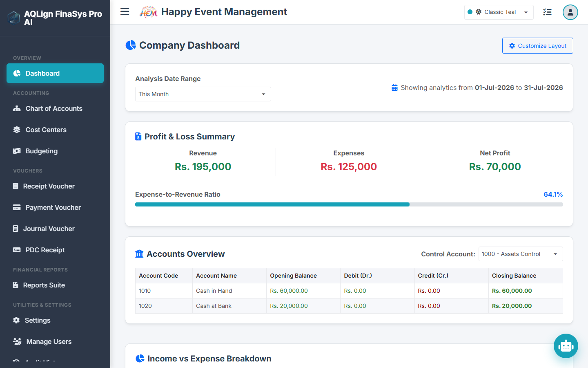The height and width of the screenshot is (368, 588).
Task: Click the Expense-to-Revenue ratio progress bar
Action: click(x=349, y=204)
